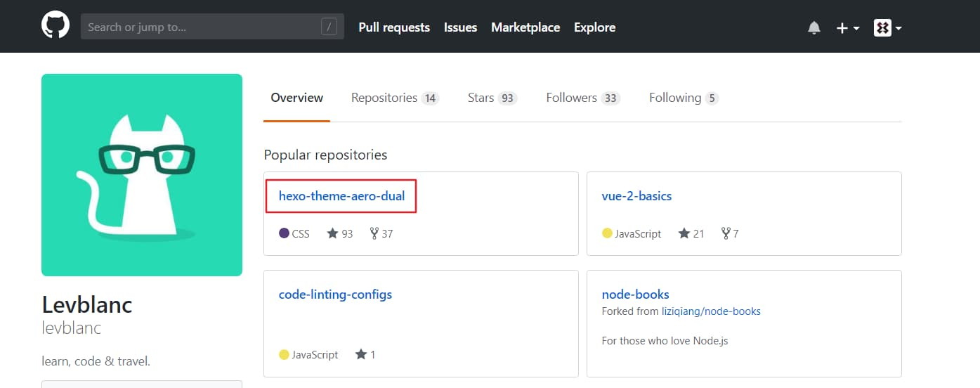Check the notifications bell icon
980x388 pixels.
coord(814,27)
